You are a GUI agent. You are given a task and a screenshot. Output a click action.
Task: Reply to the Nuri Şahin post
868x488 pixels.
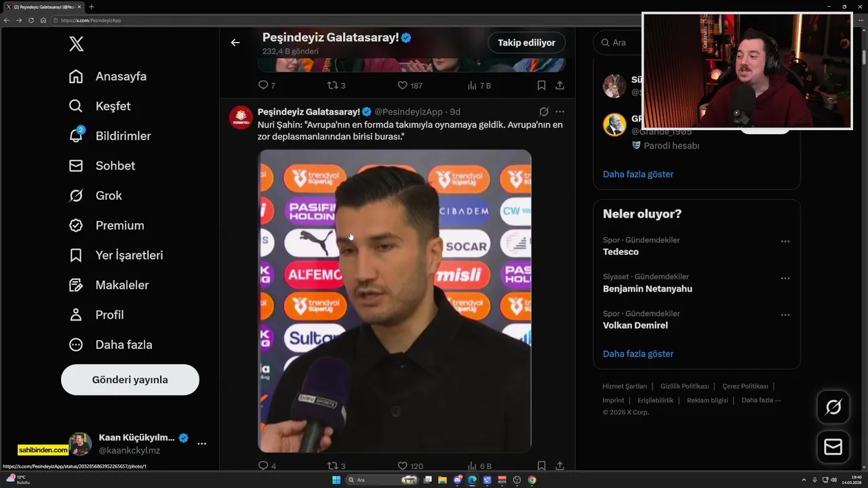click(267, 466)
